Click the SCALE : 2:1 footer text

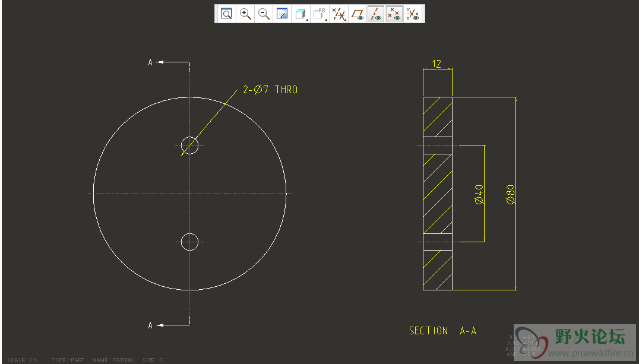pos(22,360)
